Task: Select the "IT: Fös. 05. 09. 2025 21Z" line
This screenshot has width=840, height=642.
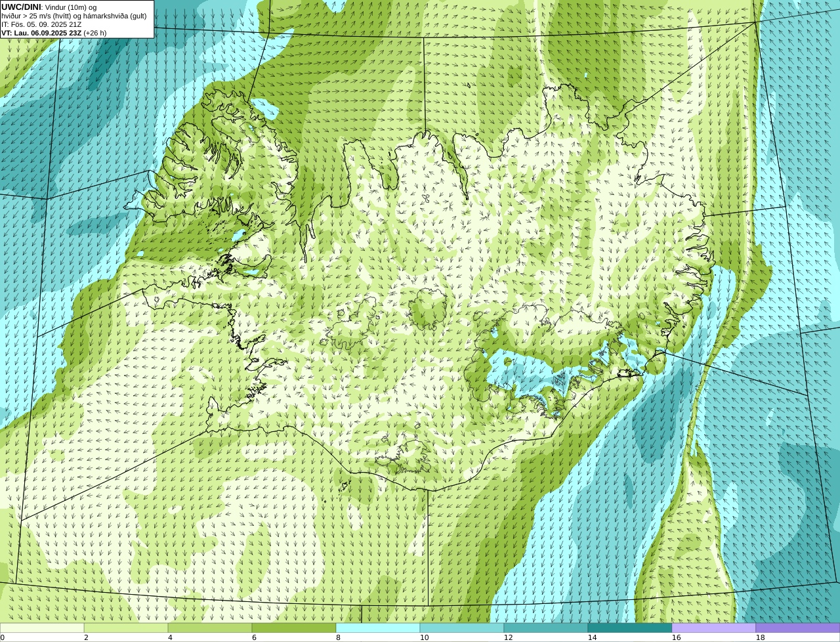Action: coord(41,24)
